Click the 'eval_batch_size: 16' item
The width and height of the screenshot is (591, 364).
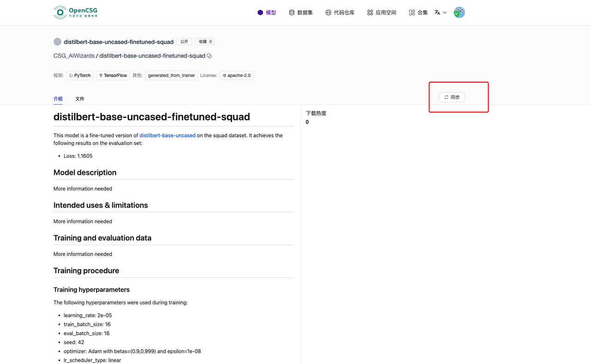[87, 333]
